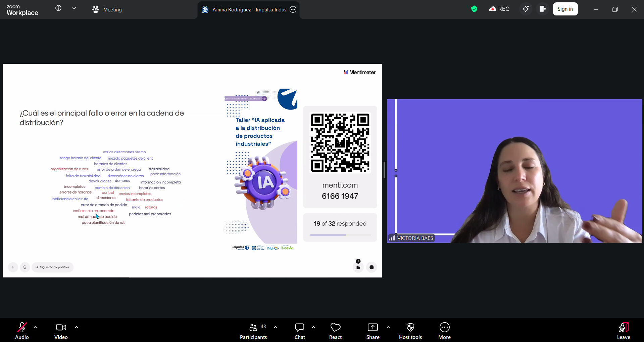Open options for Yanina Rodriguez shared screen
Image resolution: width=644 pixels, height=342 pixels.
(x=293, y=9)
